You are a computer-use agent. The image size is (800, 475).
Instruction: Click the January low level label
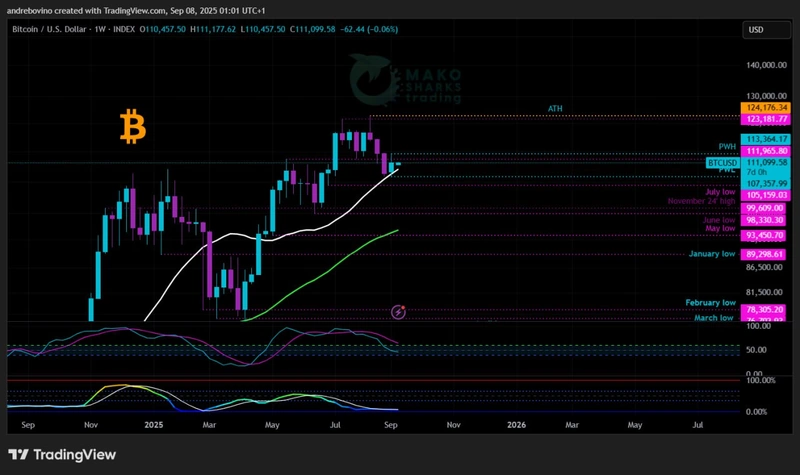pos(712,254)
